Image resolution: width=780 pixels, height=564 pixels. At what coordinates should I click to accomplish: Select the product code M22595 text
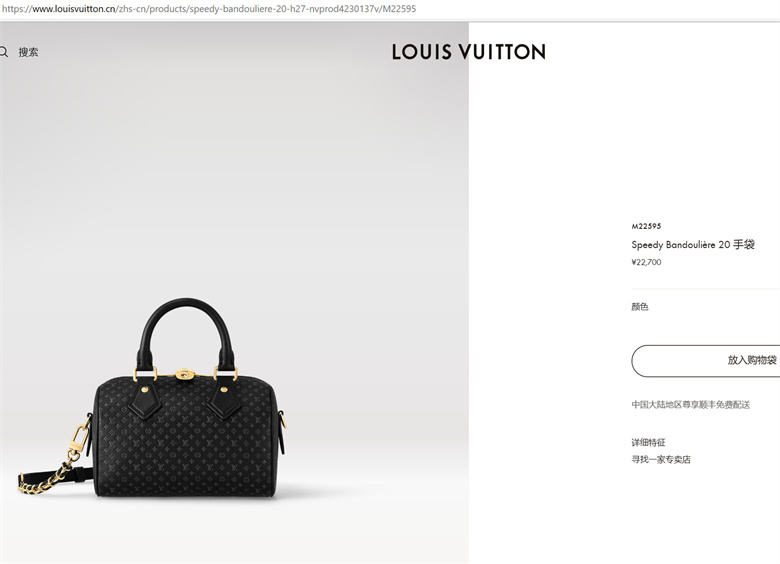pyautogui.click(x=646, y=226)
